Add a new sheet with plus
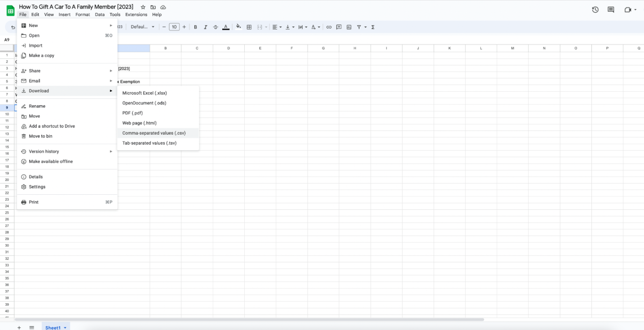This screenshot has height=330, width=644. (19, 327)
